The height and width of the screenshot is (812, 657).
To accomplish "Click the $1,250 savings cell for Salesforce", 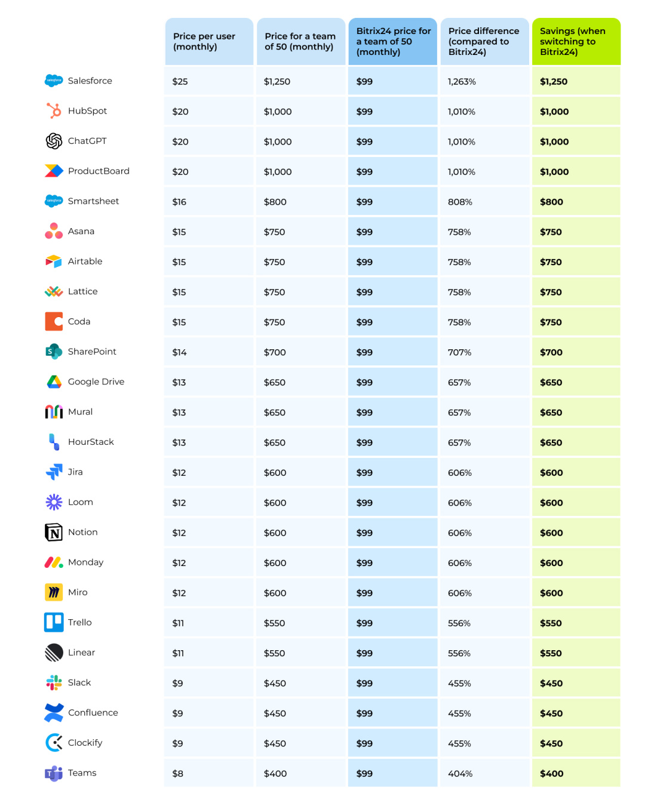I will tap(554, 81).
